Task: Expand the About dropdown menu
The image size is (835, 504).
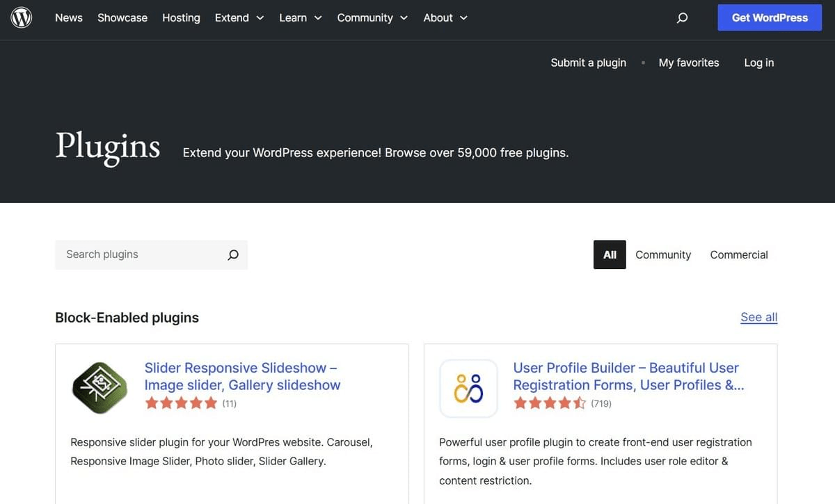Action: [445, 18]
